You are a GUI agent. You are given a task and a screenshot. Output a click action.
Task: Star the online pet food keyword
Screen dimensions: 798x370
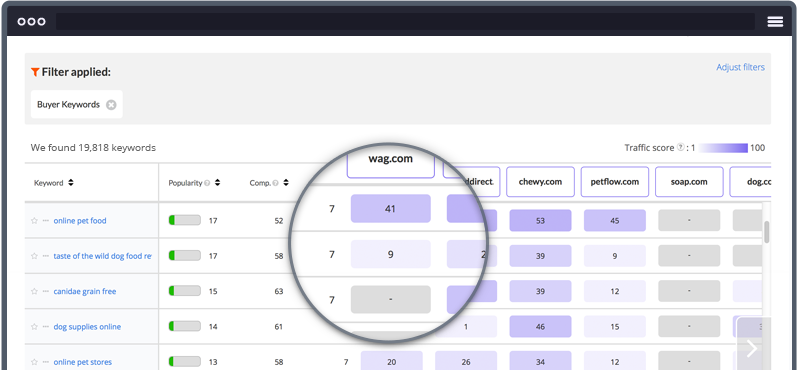coord(35,221)
